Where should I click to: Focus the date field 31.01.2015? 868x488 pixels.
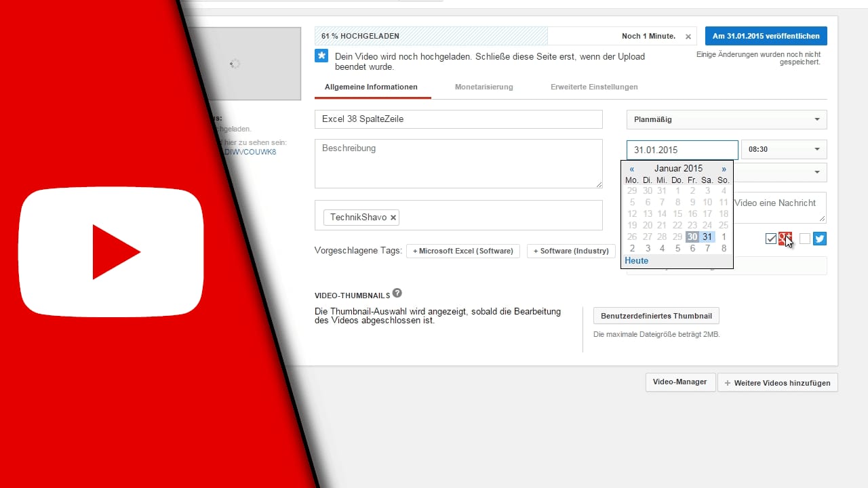[x=682, y=150]
